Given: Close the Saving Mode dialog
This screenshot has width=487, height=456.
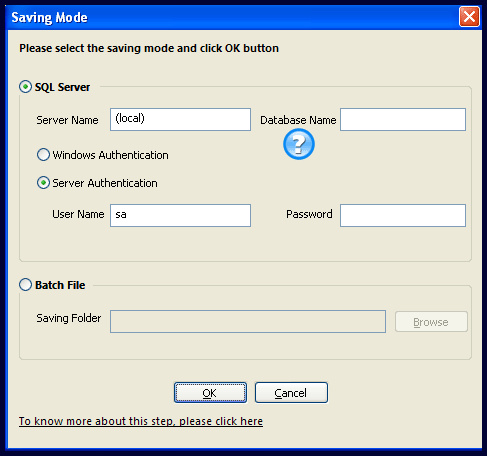Looking at the screenshot, I should pos(469,17).
